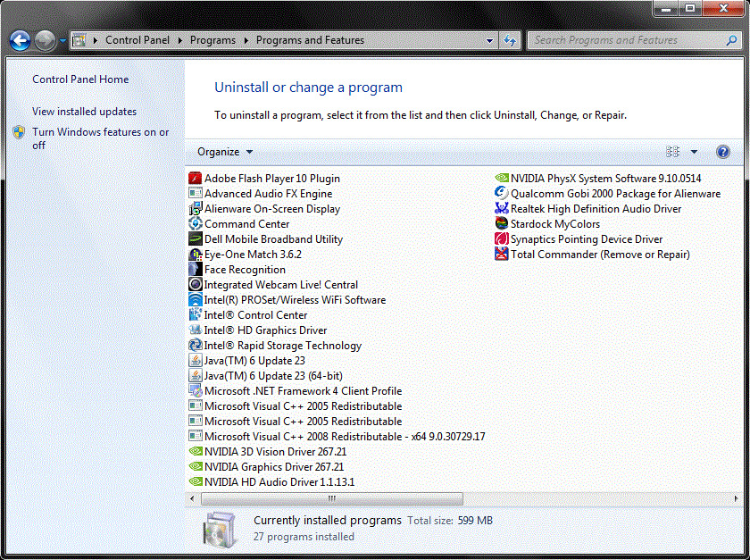Select Intel® Control Center name
Image resolution: width=750 pixels, height=560 pixels.
pyautogui.click(x=255, y=315)
